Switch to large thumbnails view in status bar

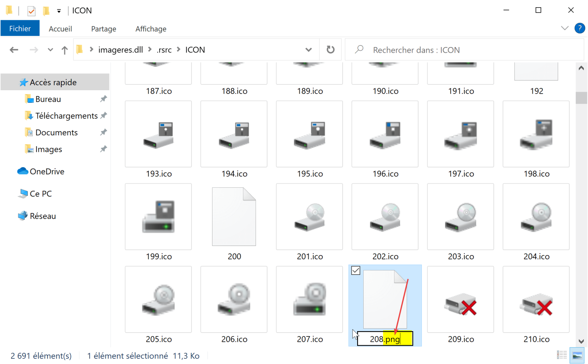click(x=576, y=356)
